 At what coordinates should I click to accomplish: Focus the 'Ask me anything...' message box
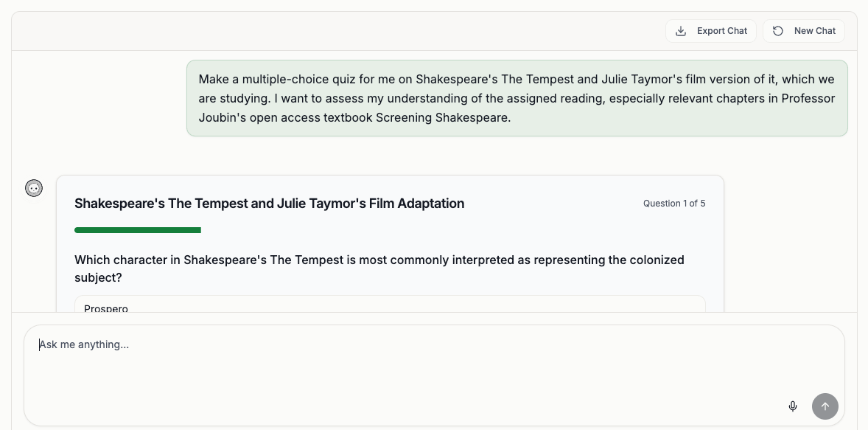434,375
